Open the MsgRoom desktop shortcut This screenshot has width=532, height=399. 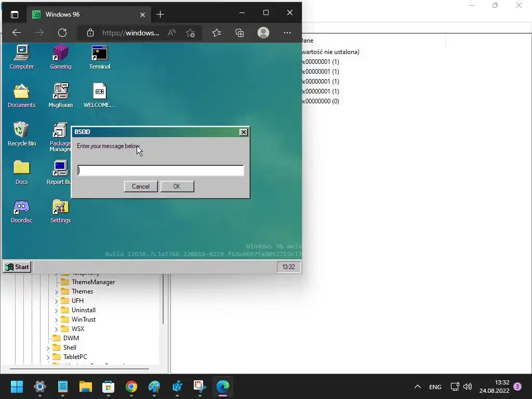(61, 96)
